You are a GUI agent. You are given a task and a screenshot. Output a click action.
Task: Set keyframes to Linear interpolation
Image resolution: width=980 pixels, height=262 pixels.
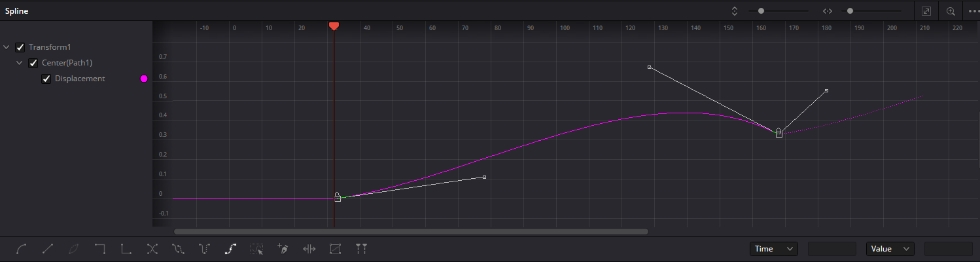48,249
